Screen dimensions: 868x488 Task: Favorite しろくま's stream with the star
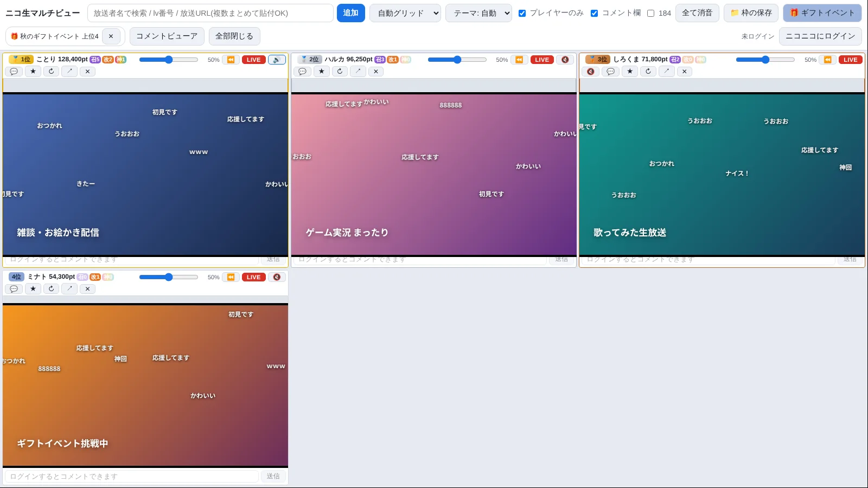click(630, 72)
